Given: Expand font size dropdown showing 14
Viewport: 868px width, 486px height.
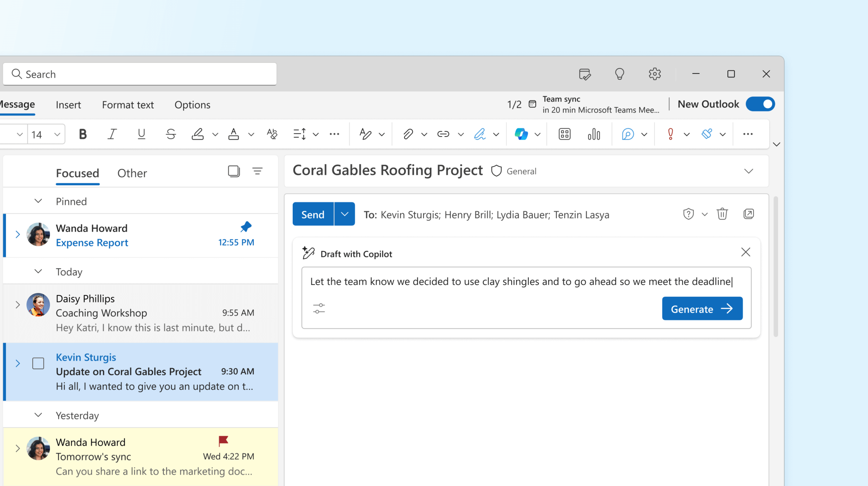Looking at the screenshot, I should click(57, 134).
